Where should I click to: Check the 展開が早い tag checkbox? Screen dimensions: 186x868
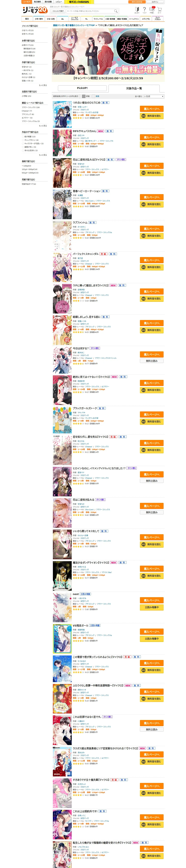point(23,147)
